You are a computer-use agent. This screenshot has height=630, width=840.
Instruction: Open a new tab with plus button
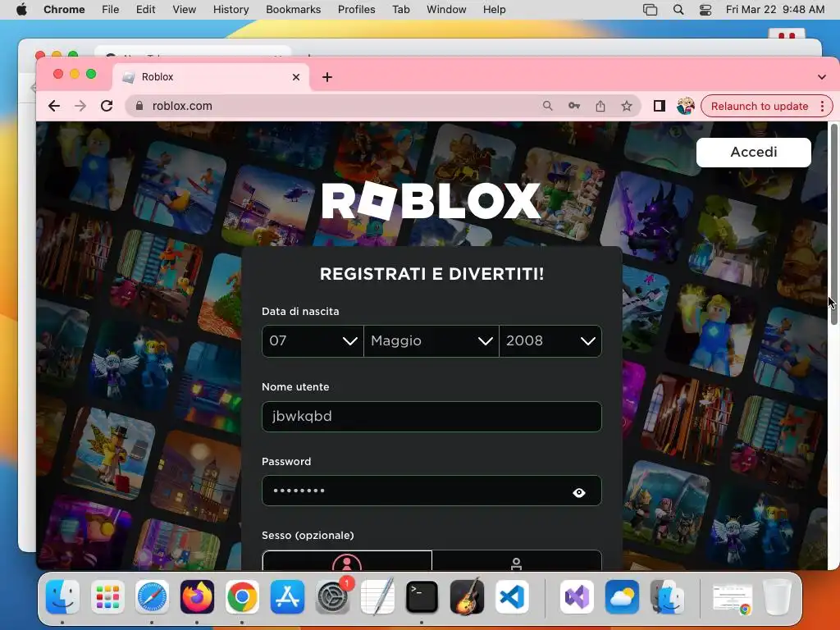click(326, 77)
